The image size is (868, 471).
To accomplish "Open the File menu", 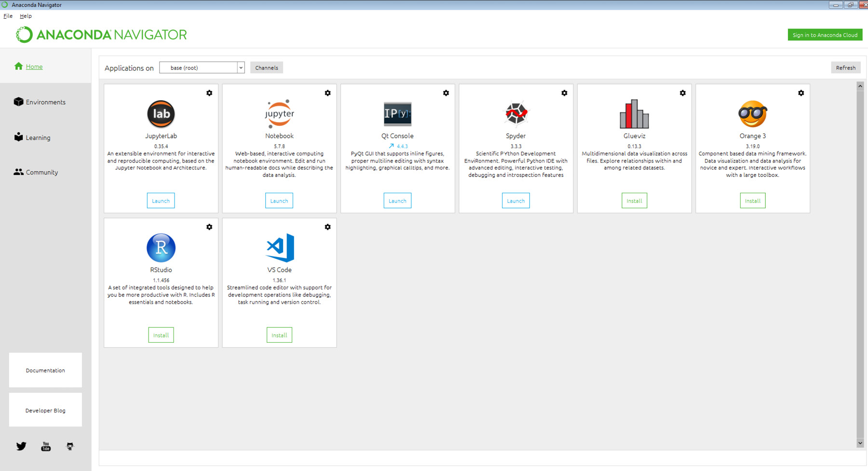I will tap(8, 16).
